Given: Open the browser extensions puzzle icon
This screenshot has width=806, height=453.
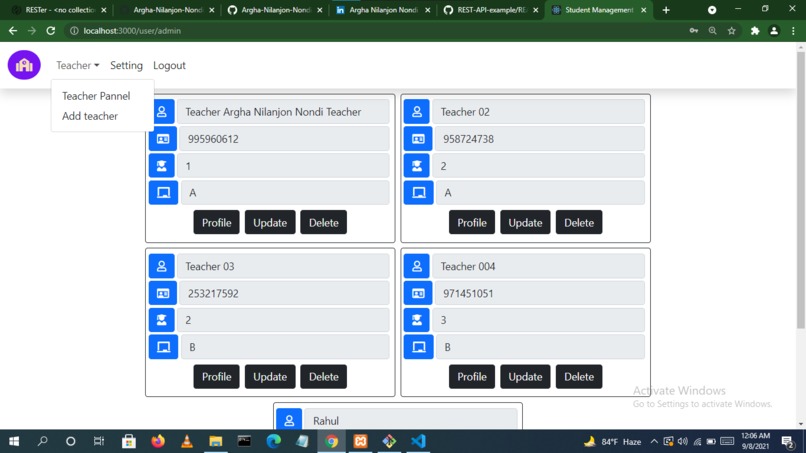Looking at the screenshot, I should (x=755, y=31).
